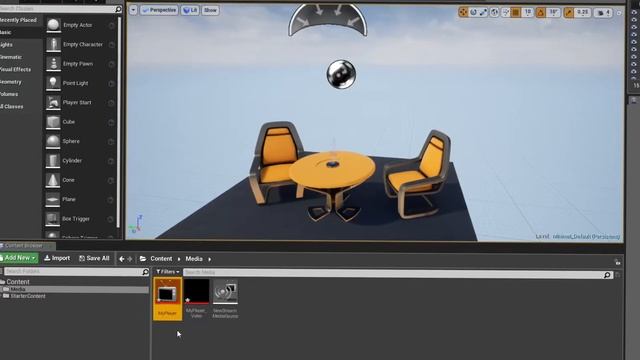Click the info circle beside Empty Actor
This screenshot has height=360, width=640.
(x=111, y=25)
